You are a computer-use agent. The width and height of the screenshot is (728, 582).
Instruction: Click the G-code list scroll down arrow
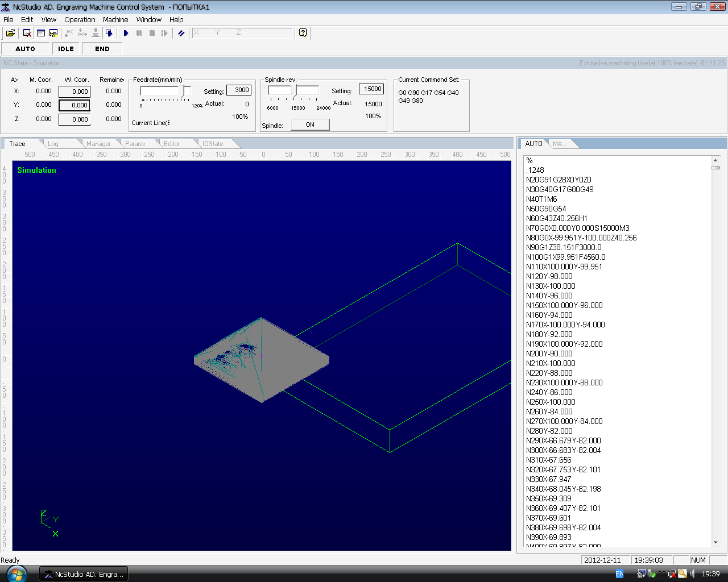point(715,542)
